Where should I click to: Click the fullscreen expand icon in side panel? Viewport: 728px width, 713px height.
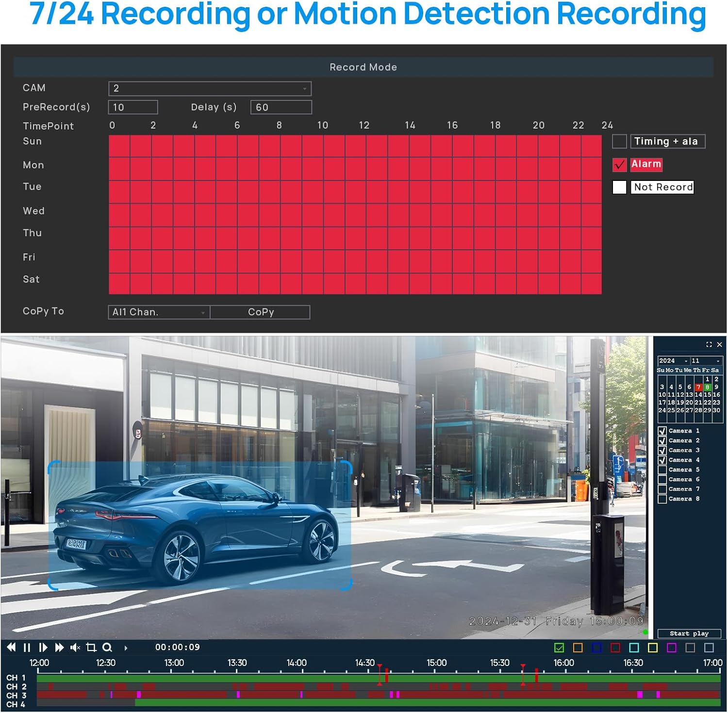[x=709, y=344]
